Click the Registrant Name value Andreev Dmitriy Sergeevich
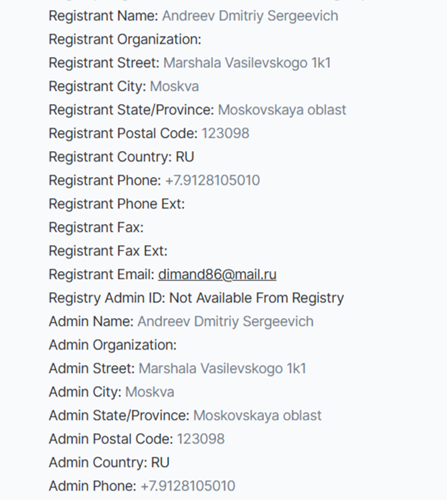 click(x=250, y=16)
